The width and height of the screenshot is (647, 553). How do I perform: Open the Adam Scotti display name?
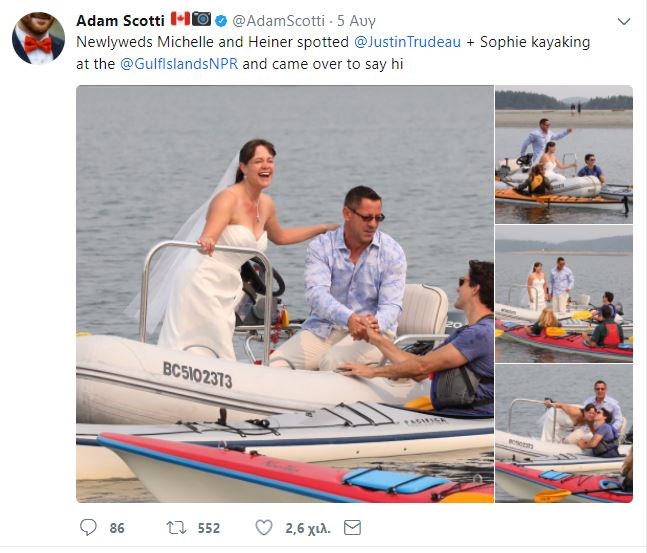pos(120,20)
